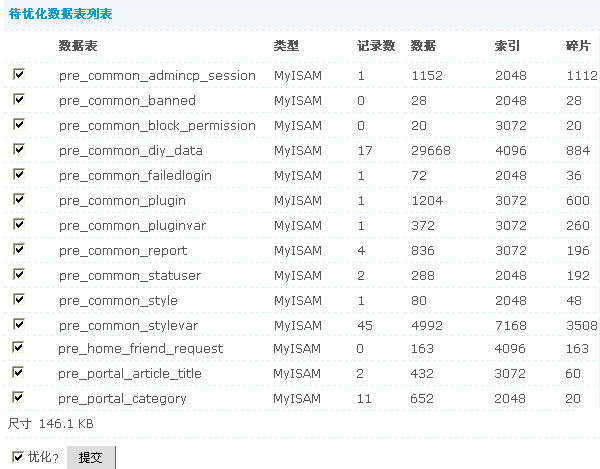Viewport: 600px width, 469px height.
Task: Click the 884 fragment value
Action: coord(578,151)
